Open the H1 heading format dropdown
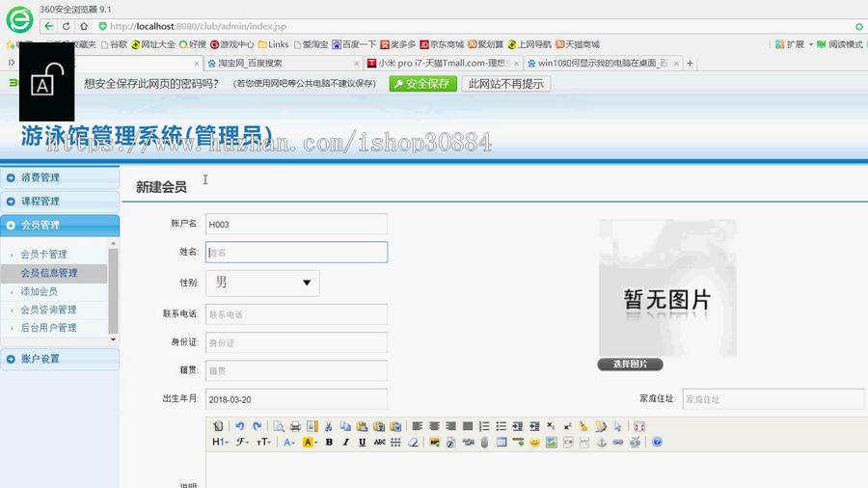This screenshot has width=868, height=488. click(x=220, y=442)
